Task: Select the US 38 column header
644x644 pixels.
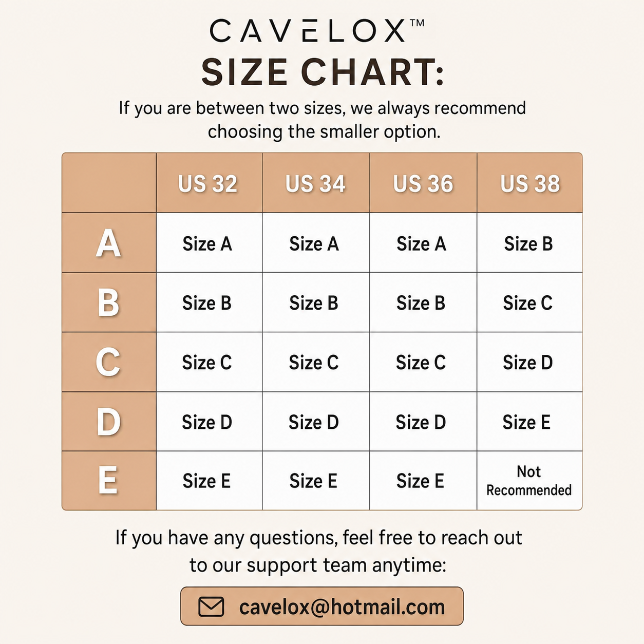Action: 530,183
